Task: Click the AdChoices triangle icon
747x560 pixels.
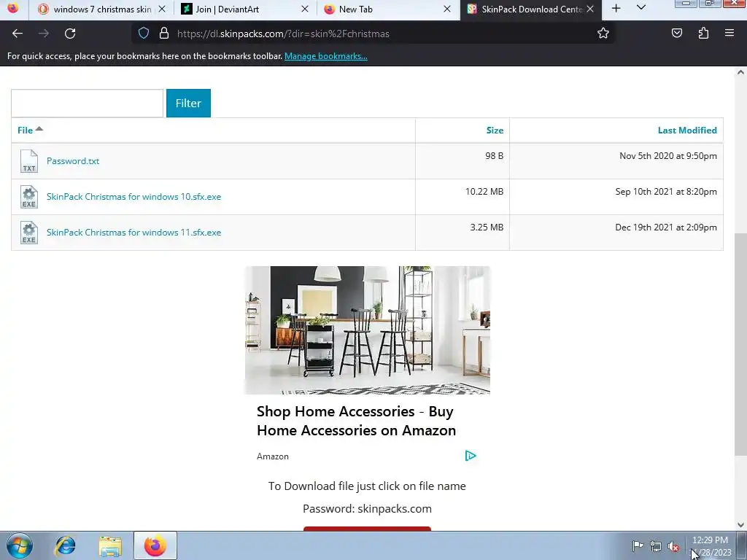Action: tap(471, 456)
